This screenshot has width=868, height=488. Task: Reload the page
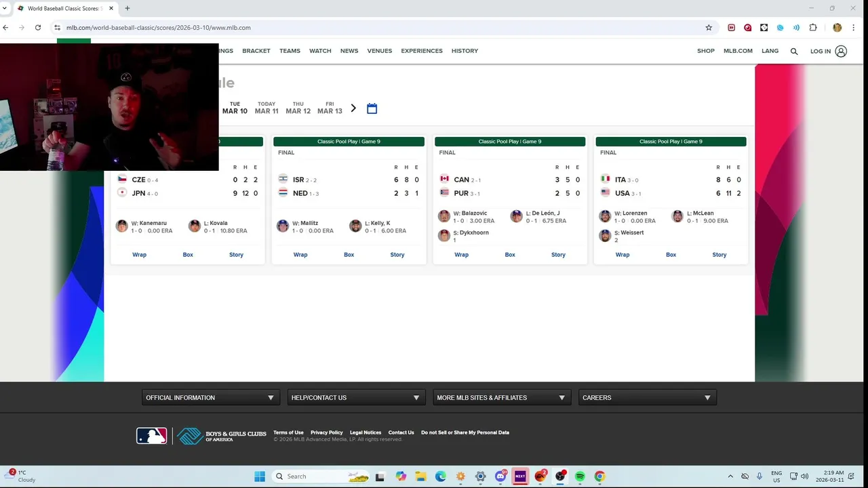[x=38, y=28]
